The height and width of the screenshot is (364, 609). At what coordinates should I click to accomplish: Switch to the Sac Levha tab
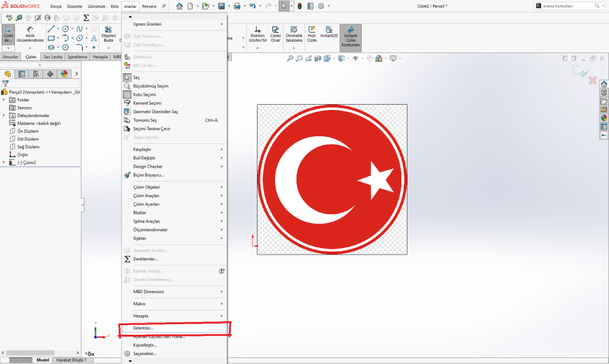point(53,57)
